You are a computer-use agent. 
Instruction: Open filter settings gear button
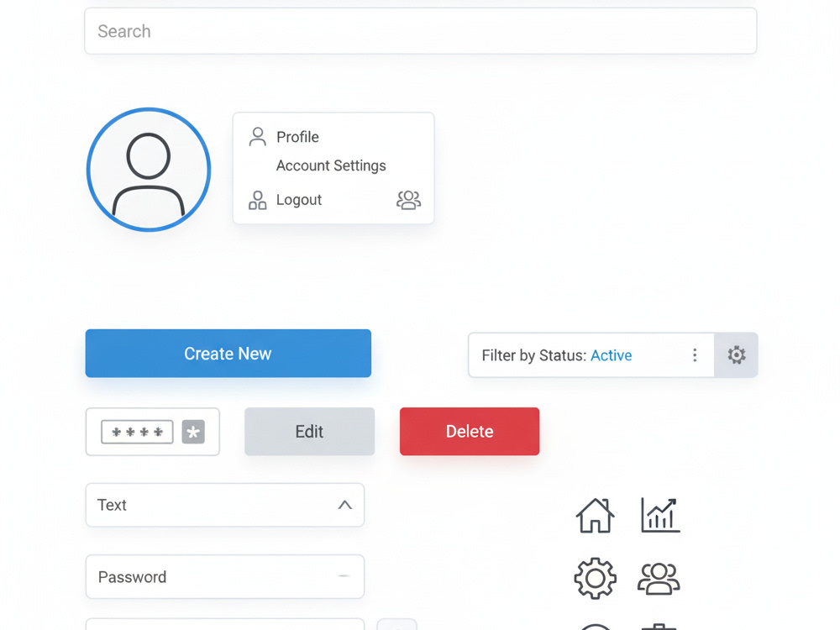(736, 355)
